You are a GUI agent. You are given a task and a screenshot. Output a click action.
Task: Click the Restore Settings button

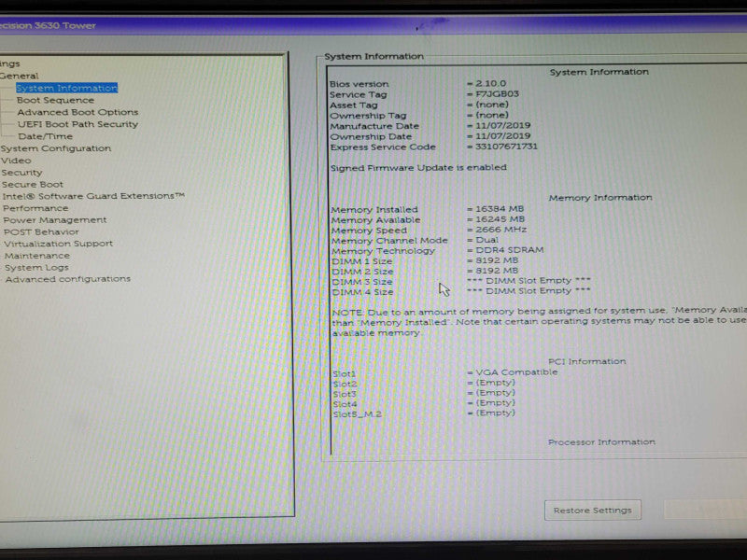pos(593,510)
